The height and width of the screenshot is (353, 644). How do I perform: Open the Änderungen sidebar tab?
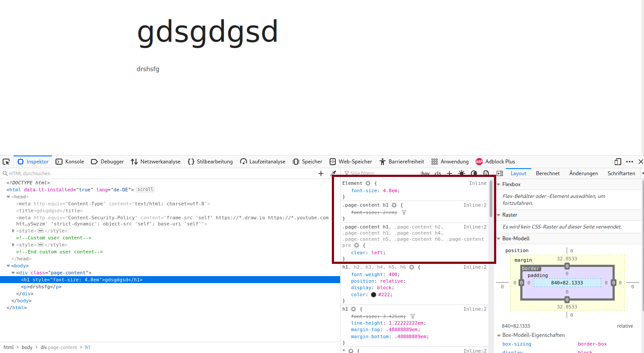pyautogui.click(x=584, y=173)
